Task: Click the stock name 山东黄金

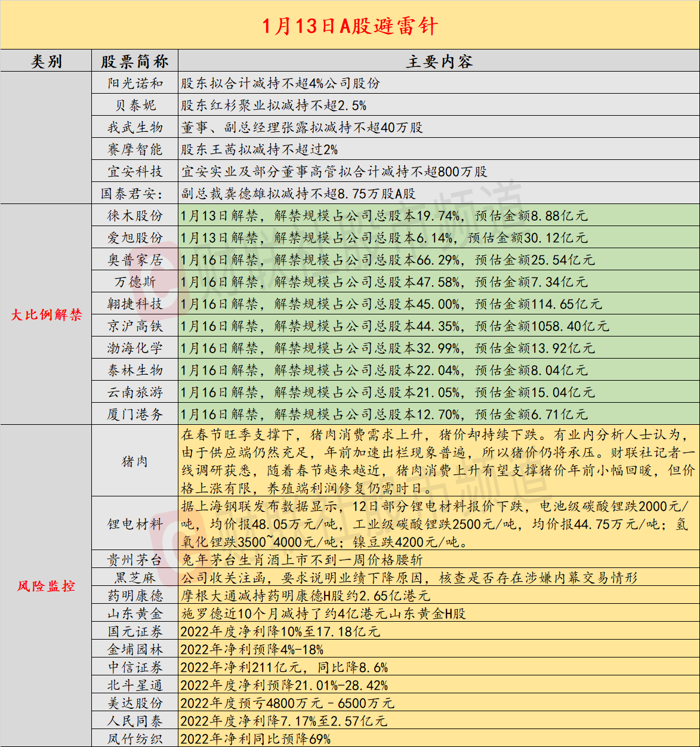Action: (x=135, y=613)
